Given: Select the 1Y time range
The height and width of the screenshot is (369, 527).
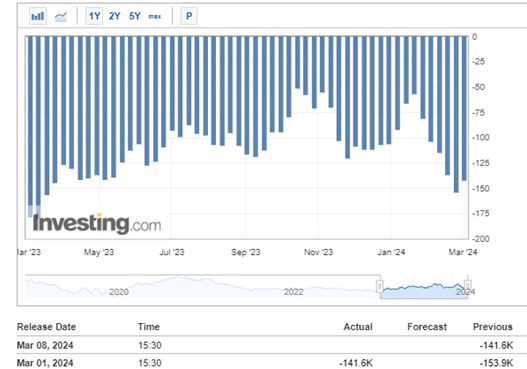Looking at the screenshot, I should (94, 16).
